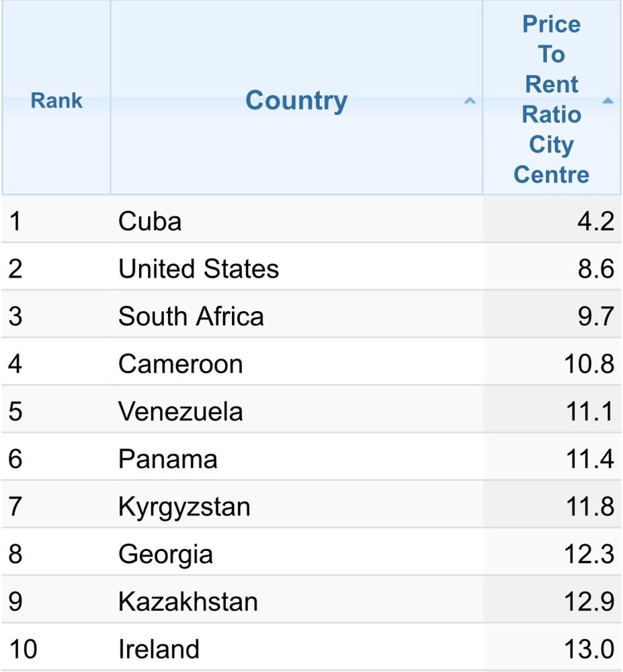The height and width of the screenshot is (672, 623).
Task: Select the Ireland row
Action: (312, 648)
